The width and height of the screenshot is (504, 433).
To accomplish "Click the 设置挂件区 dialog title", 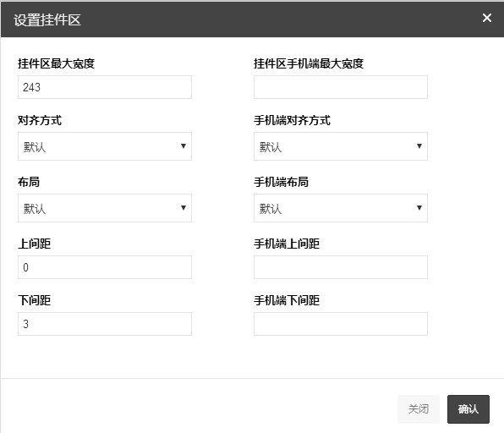I will 47,20.
